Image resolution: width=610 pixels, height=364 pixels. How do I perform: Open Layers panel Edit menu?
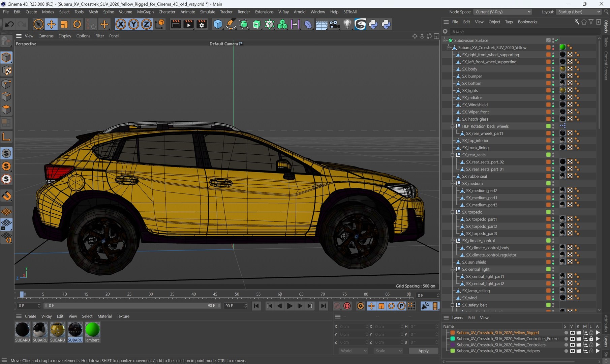pos(471,318)
